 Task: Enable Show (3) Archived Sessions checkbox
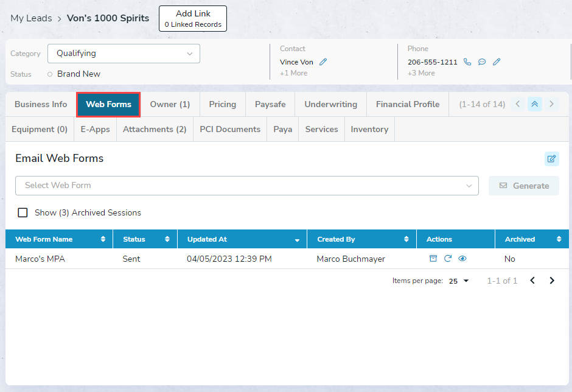coord(23,212)
